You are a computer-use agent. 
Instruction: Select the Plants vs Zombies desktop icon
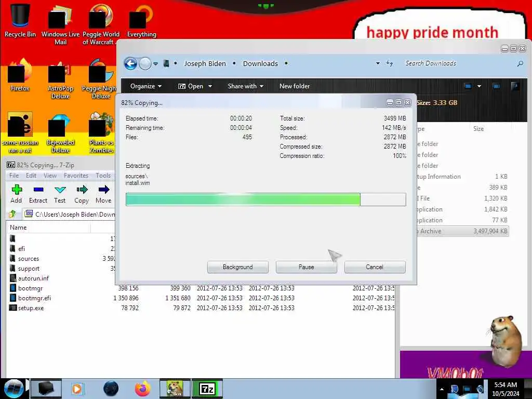(x=101, y=133)
